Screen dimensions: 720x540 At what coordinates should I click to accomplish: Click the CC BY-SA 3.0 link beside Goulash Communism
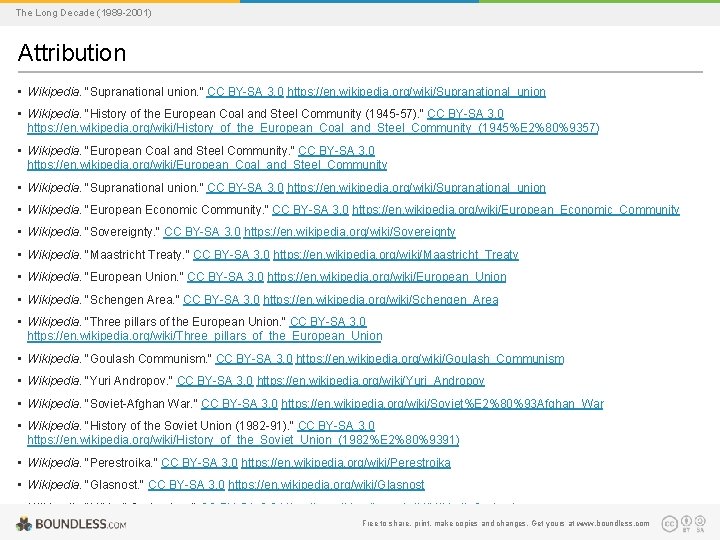(254, 359)
